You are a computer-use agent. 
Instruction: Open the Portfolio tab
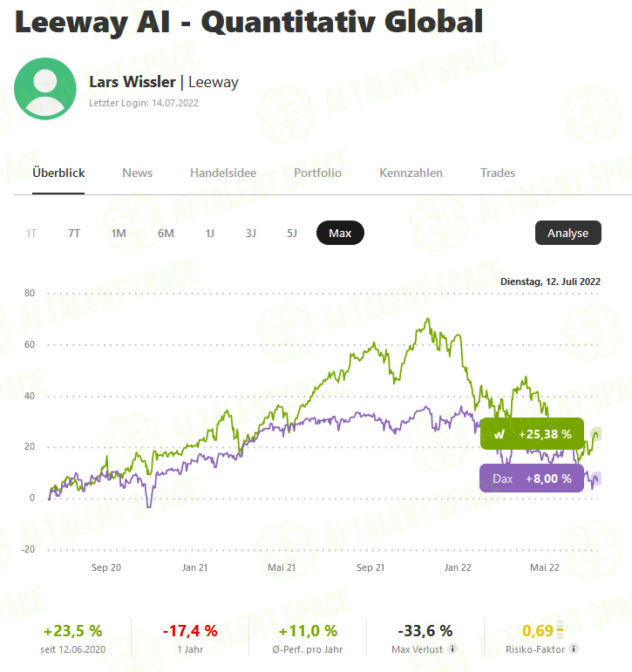pos(317,173)
